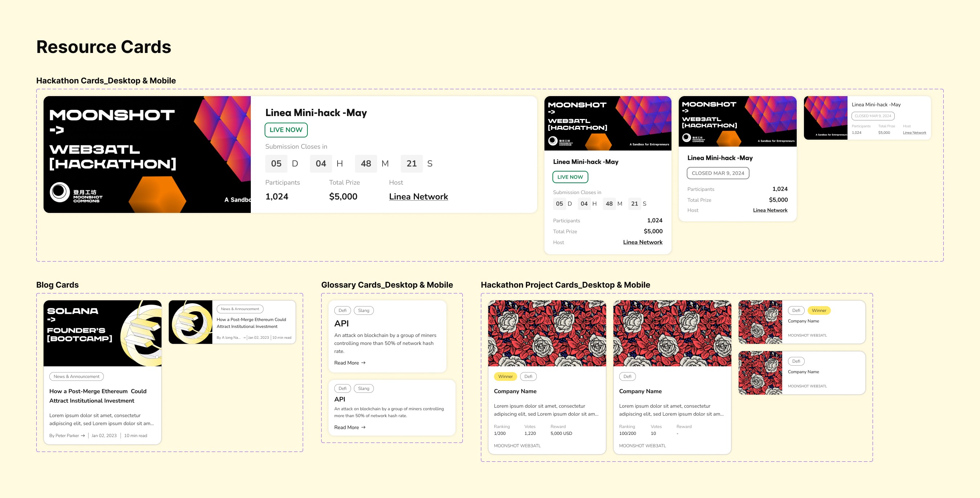Select Defi tag on second glossary card
Viewport: 980px width, 498px height.
342,388
